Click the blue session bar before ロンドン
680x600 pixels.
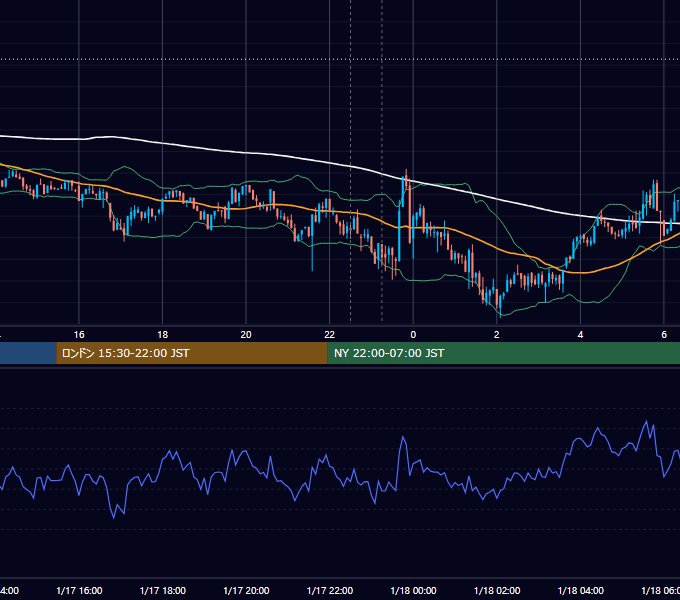click(28, 353)
